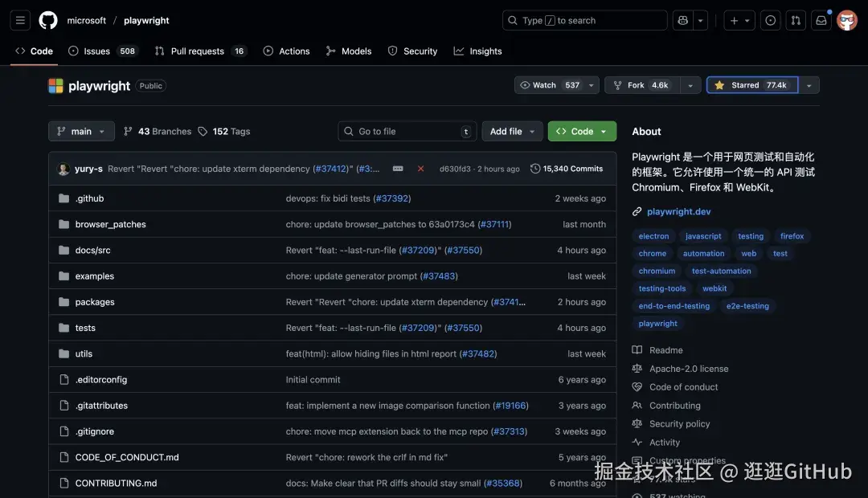Click the failed status X on latest commit

point(420,169)
